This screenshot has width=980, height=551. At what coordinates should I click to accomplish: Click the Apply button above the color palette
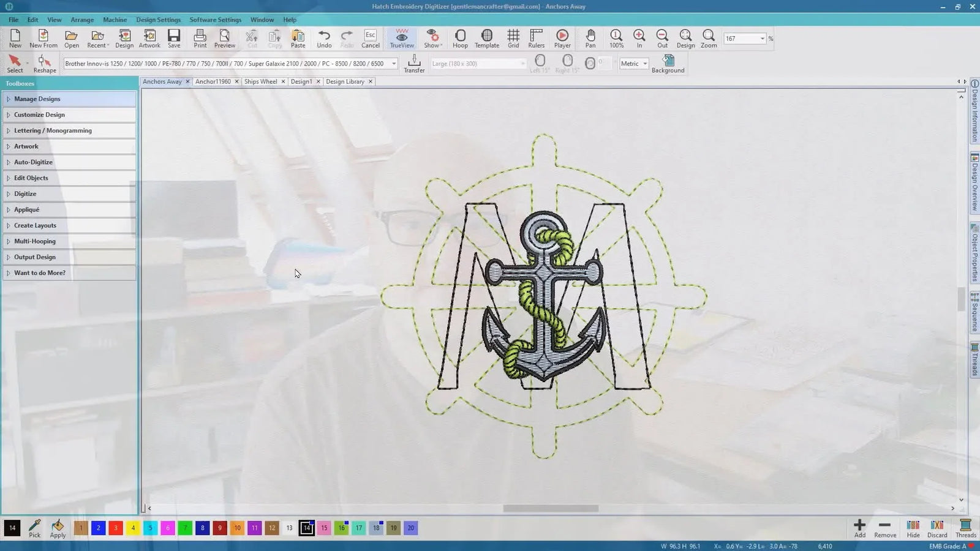tap(57, 528)
